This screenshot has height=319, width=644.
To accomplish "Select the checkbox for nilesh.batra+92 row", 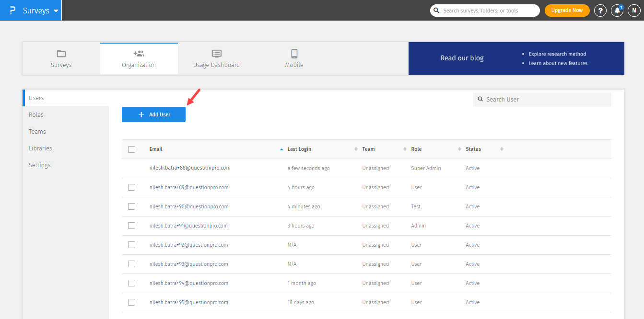I will coord(131,245).
